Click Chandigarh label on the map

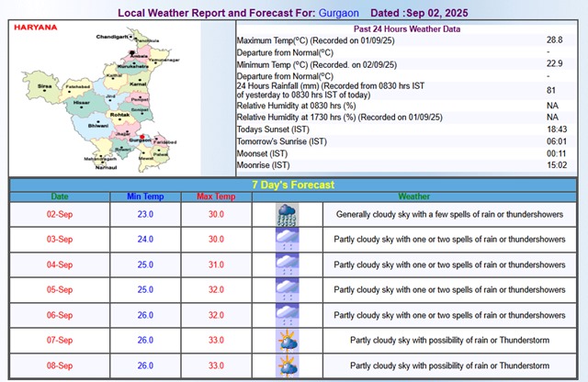coord(112,37)
